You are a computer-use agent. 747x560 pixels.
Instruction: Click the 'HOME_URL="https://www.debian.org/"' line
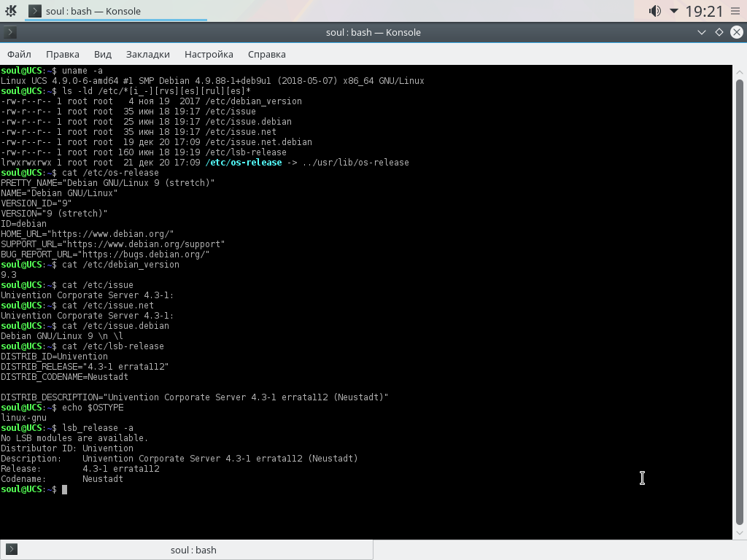point(88,234)
